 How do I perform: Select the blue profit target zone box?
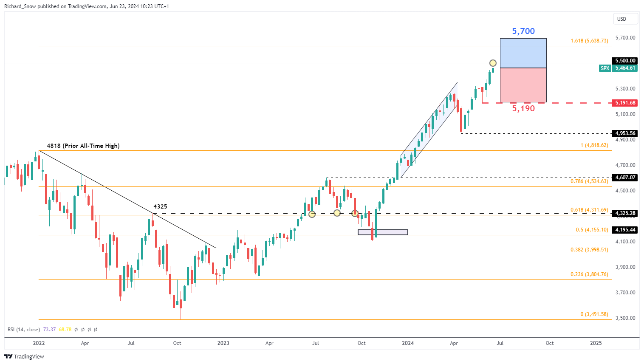pyautogui.click(x=523, y=53)
